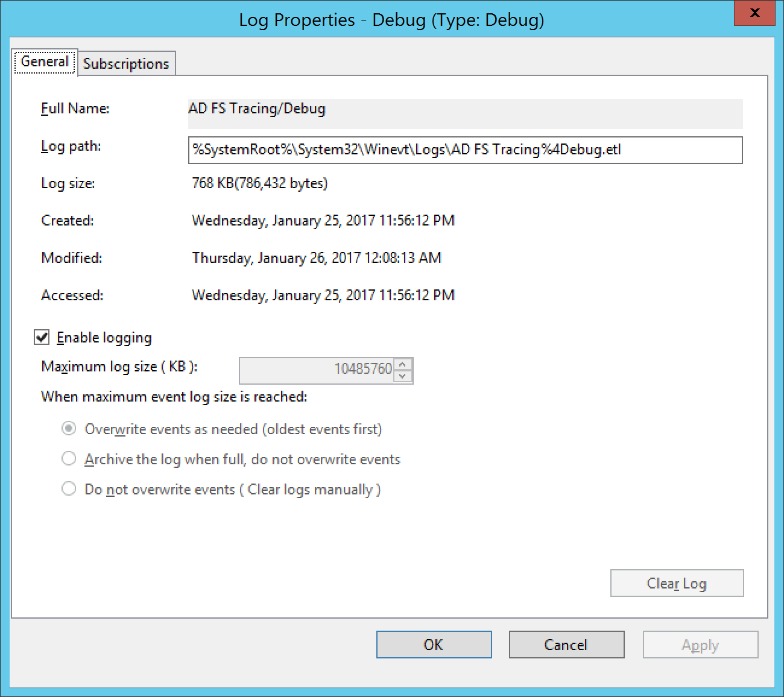This screenshot has height=697, width=784.
Task: Select Overwrite events as needed option
Action: [x=69, y=429]
